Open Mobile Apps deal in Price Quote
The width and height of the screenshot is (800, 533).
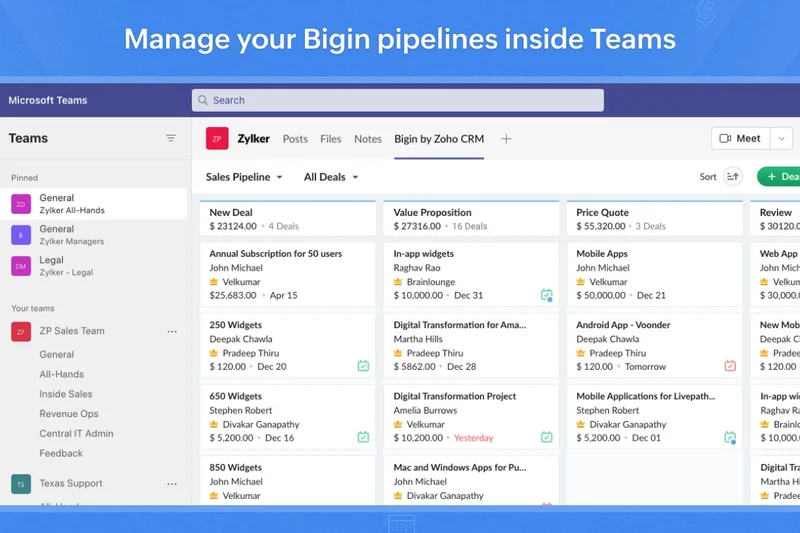[655, 274]
